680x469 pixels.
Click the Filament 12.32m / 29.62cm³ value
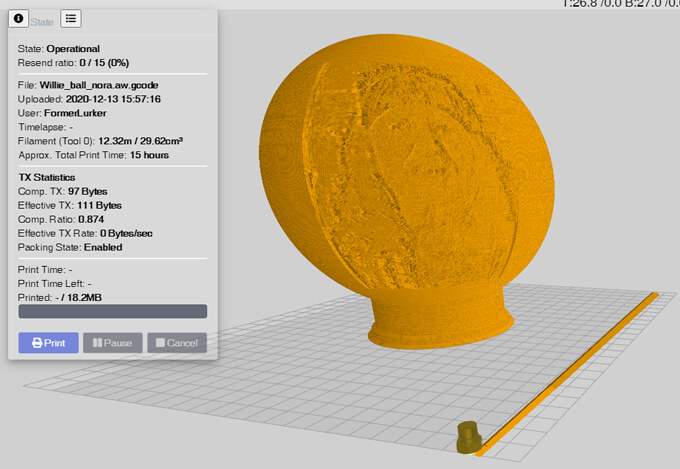[141, 141]
